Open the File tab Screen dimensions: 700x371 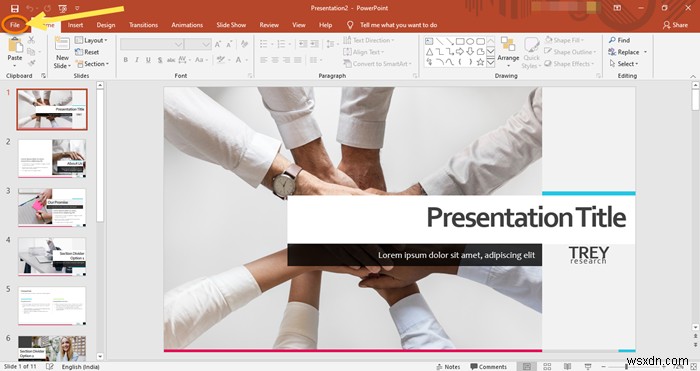(x=15, y=25)
